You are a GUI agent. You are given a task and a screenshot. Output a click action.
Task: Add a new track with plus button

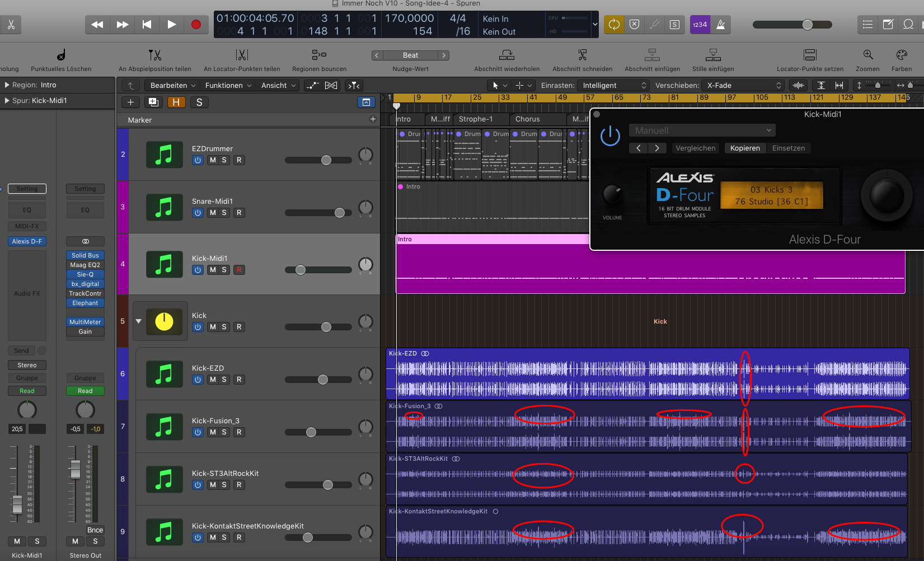click(x=130, y=102)
